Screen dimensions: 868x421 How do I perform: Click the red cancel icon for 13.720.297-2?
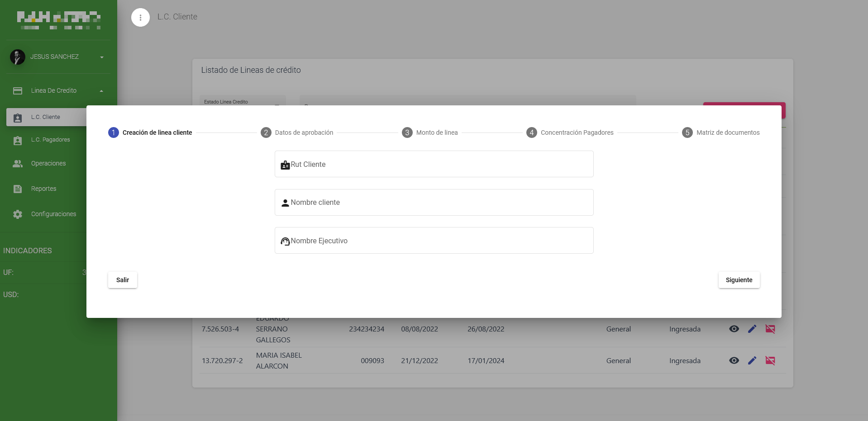pyautogui.click(x=770, y=360)
